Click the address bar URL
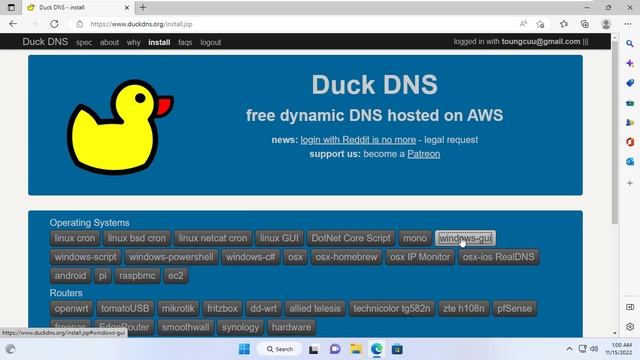Screen dimensions: 640x360 tap(141, 24)
